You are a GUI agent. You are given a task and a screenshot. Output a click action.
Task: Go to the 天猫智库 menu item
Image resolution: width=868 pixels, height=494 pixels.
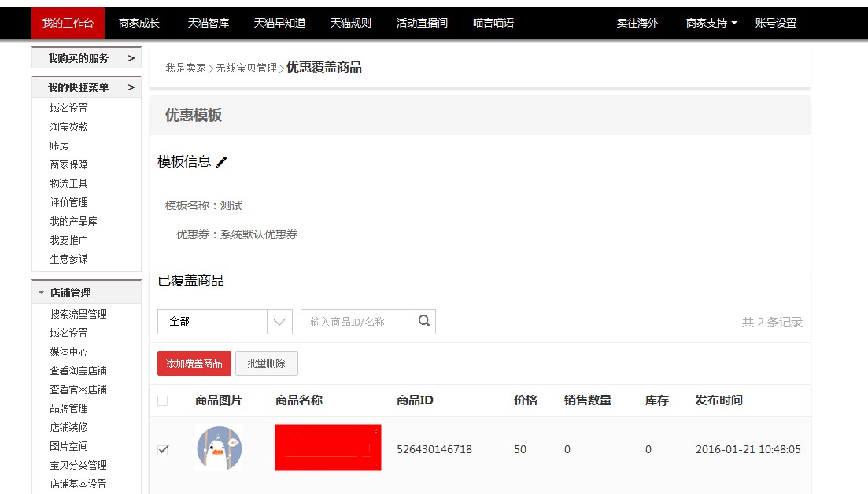click(208, 24)
